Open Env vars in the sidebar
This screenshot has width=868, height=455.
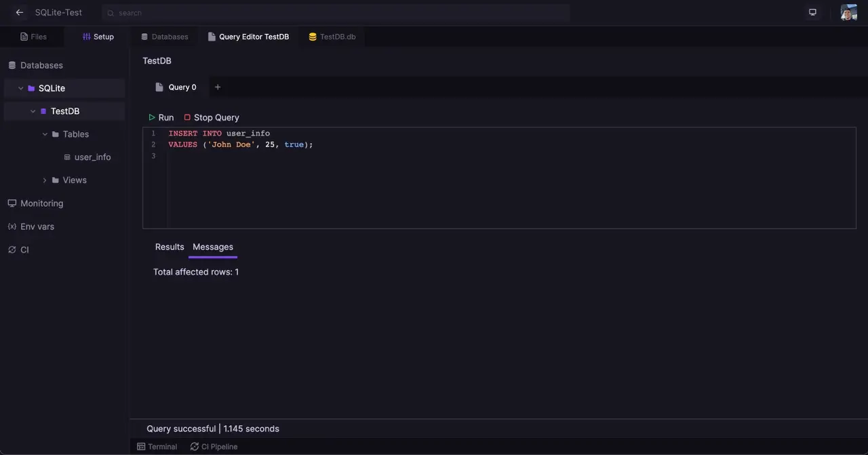coord(37,226)
